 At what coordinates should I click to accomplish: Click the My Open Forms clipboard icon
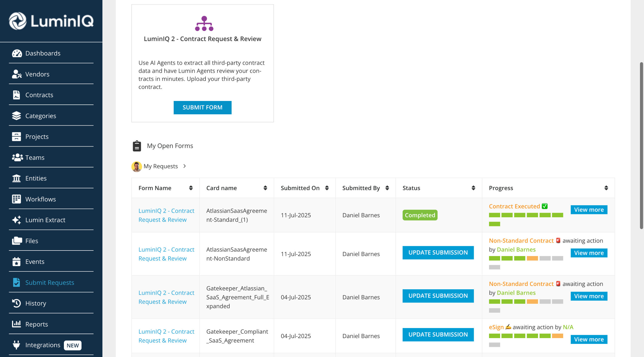pos(137,146)
